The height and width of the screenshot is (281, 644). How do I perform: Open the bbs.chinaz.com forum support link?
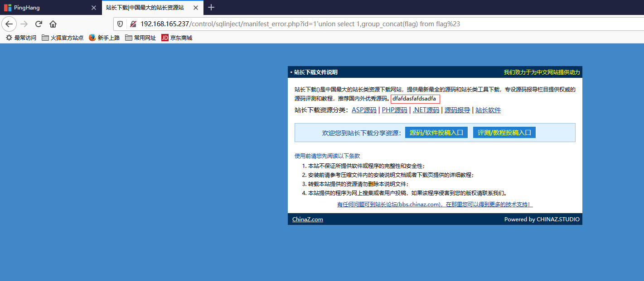click(435, 205)
